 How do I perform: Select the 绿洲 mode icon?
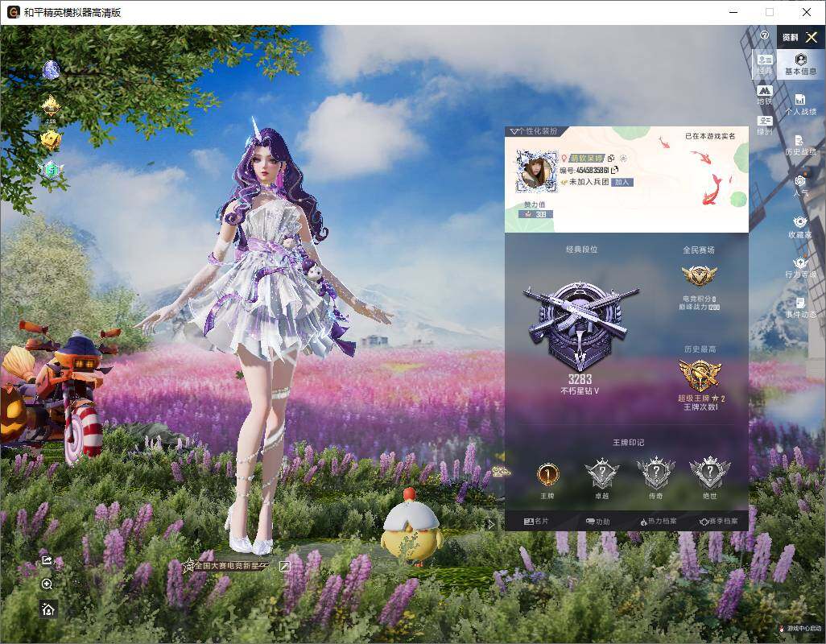(764, 126)
